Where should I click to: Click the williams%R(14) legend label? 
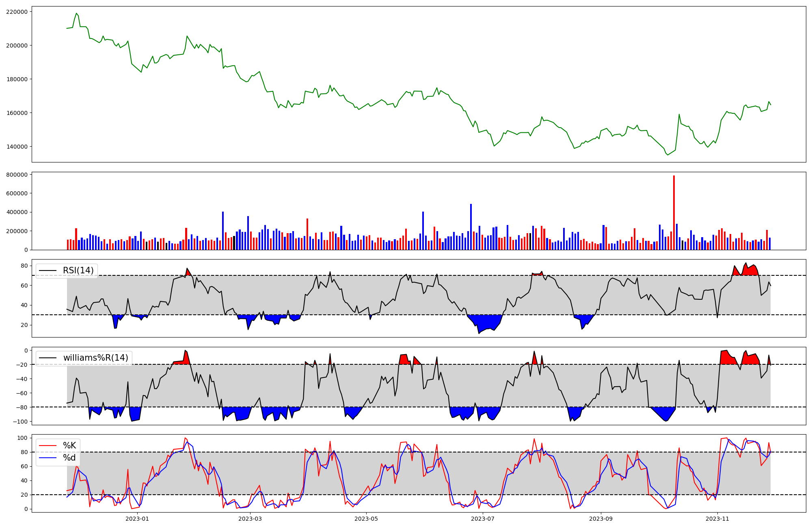[95, 358]
